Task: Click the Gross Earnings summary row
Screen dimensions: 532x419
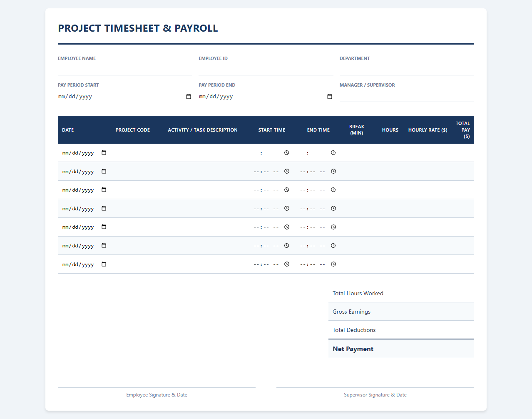Action: tap(401, 312)
